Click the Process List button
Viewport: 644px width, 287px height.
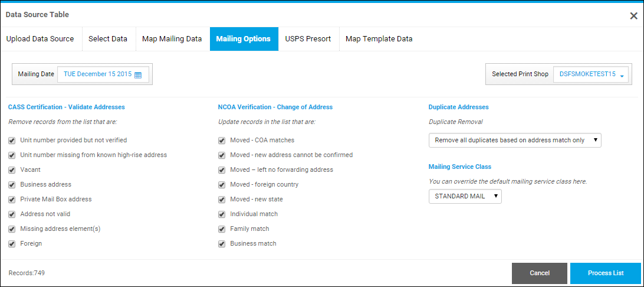[x=605, y=273]
